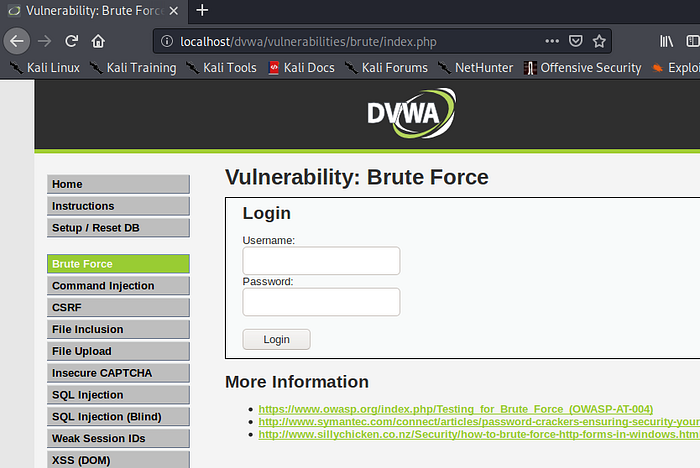The image size is (700, 468).
Task: Show site information icon in address bar
Action: click(x=167, y=42)
